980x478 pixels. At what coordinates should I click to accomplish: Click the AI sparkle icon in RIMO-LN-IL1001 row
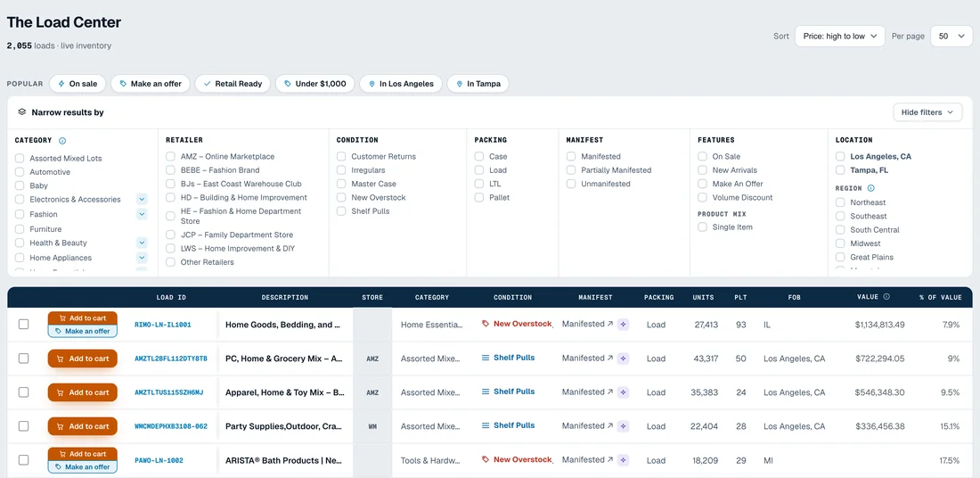click(623, 324)
